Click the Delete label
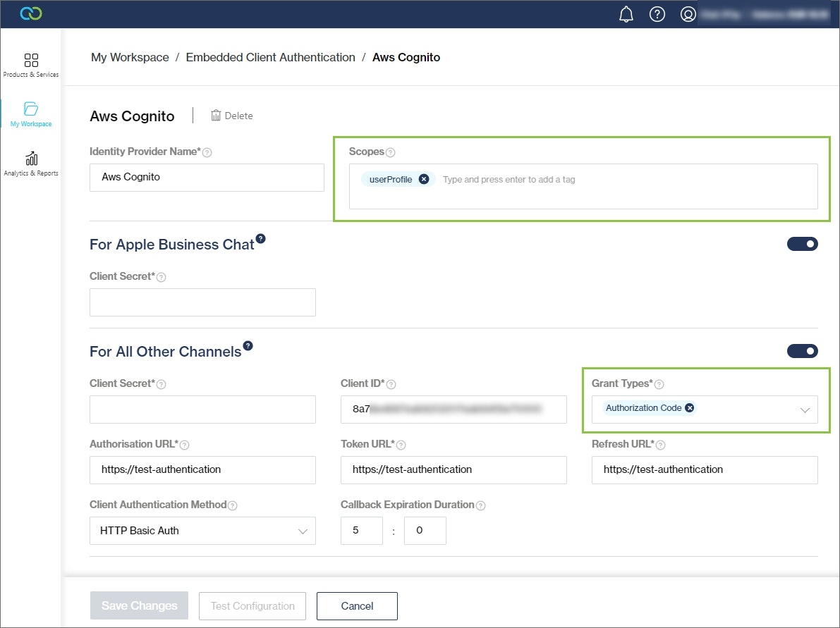Image resolution: width=840 pixels, height=628 pixels. coord(239,116)
